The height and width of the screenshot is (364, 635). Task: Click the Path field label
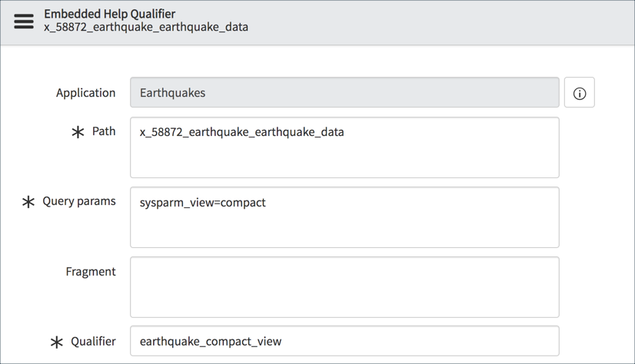[x=104, y=131]
